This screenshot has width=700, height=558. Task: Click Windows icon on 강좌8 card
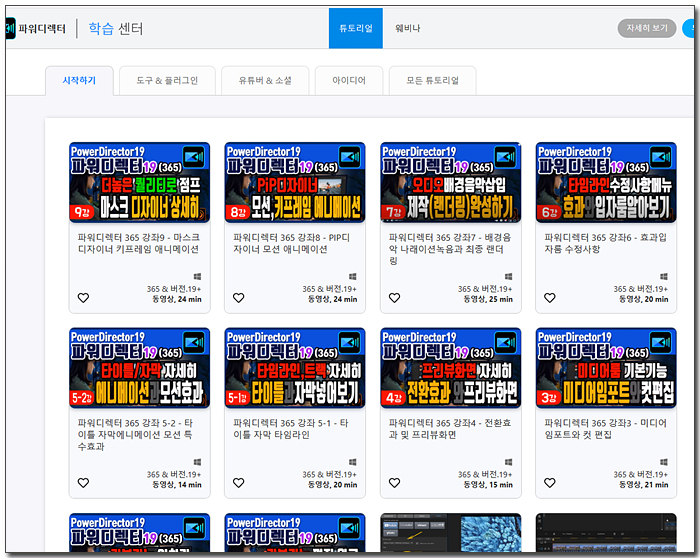(x=353, y=276)
